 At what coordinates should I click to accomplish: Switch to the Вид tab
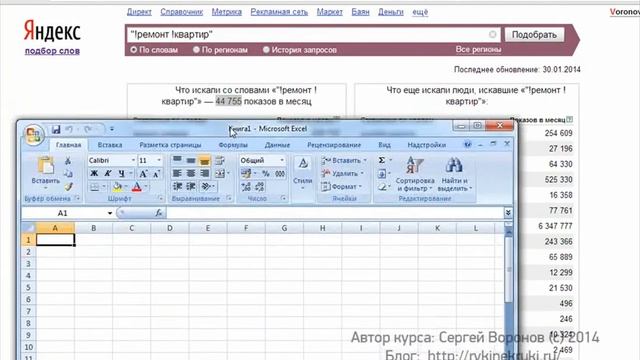[384, 145]
